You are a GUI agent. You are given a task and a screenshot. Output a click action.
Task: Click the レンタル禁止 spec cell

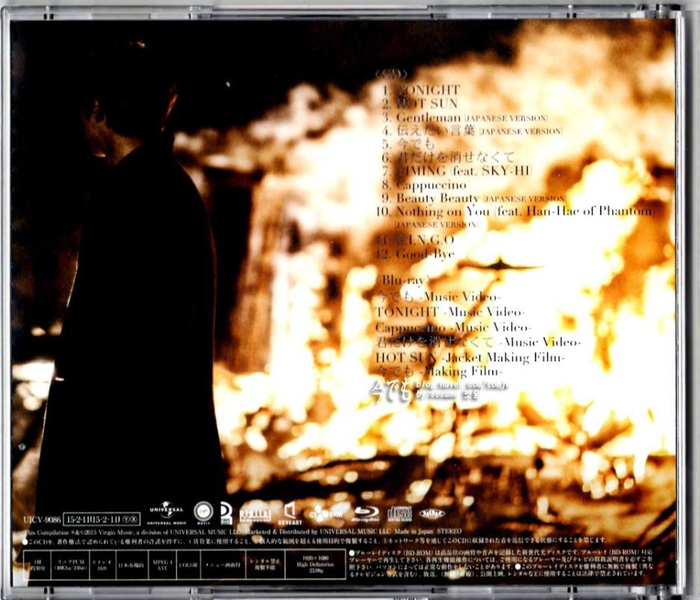click(x=265, y=564)
